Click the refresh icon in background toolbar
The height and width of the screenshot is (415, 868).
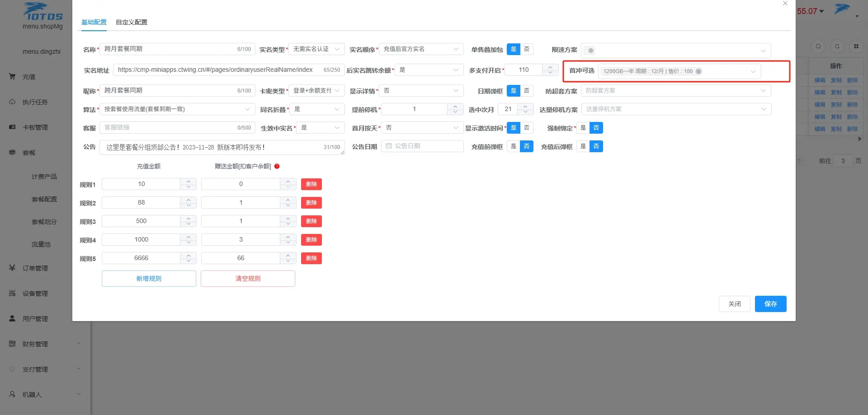pyautogui.click(x=837, y=46)
